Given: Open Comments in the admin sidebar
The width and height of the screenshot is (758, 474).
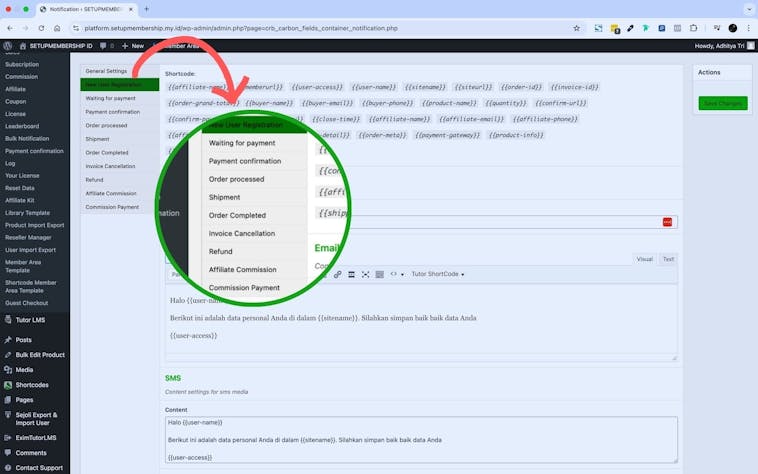Looking at the screenshot, I should point(31,453).
